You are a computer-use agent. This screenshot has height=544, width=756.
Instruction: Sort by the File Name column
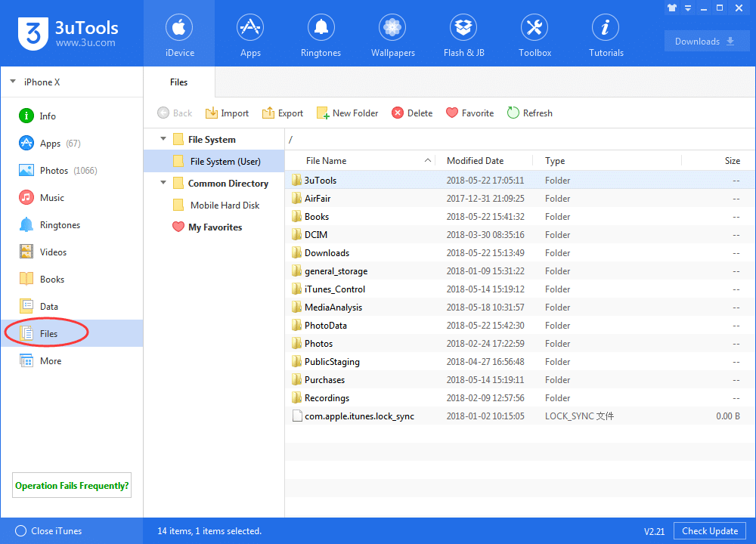360,160
